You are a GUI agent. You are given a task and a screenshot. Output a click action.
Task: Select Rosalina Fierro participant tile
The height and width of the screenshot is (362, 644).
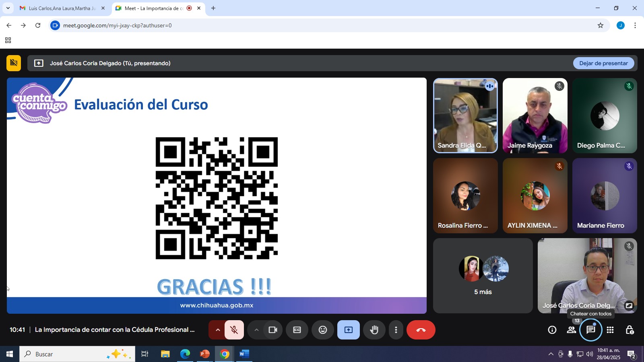[465, 195]
